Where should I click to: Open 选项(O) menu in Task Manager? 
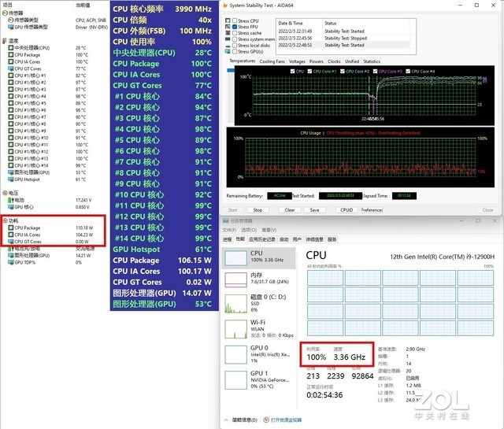249,230
